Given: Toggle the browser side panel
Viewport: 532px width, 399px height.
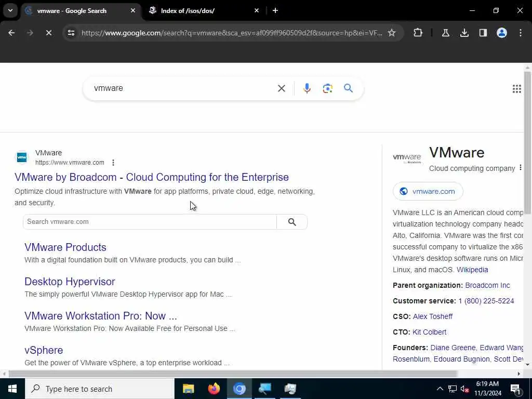Looking at the screenshot, I should (x=483, y=33).
